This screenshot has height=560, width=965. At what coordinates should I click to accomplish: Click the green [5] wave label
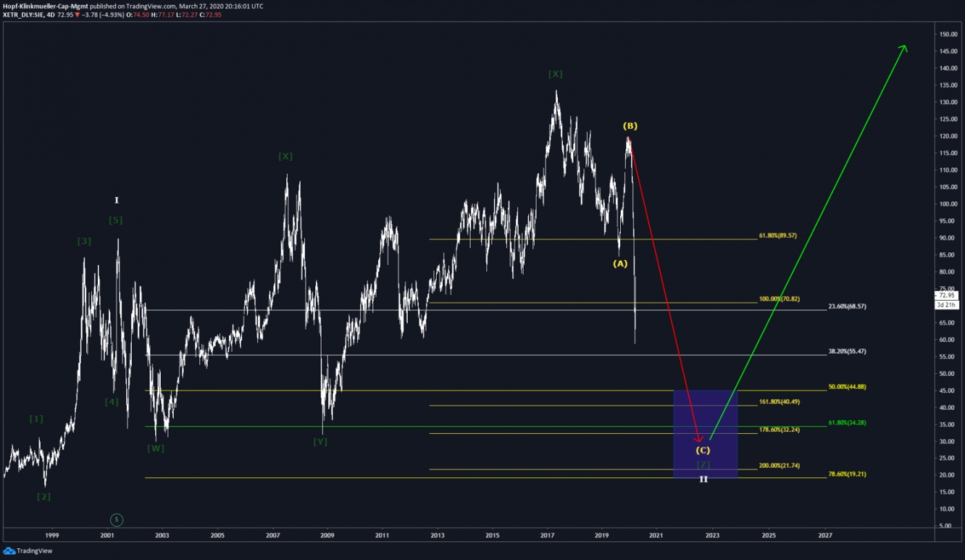coord(116,220)
